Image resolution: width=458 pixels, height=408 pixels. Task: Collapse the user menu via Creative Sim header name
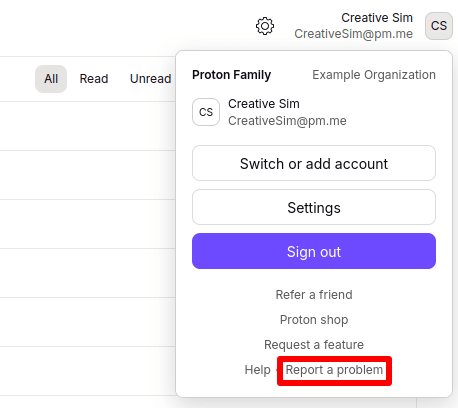pyautogui.click(x=377, y=18)
